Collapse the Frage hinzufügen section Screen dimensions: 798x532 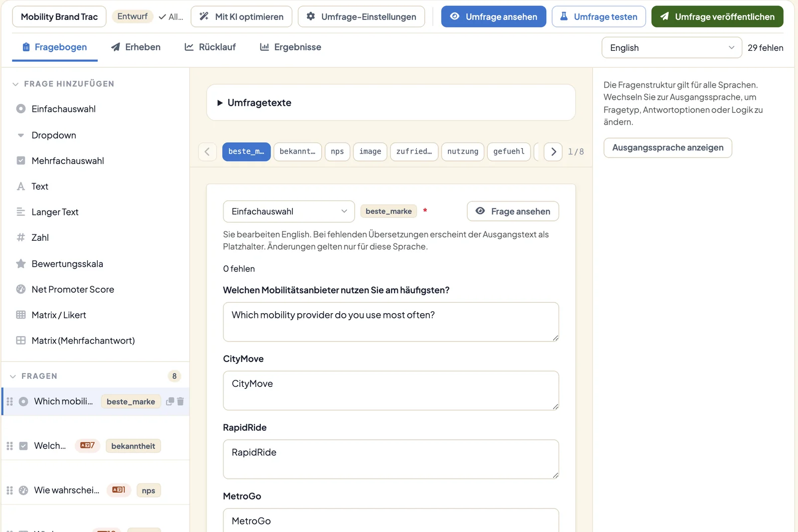63,84
